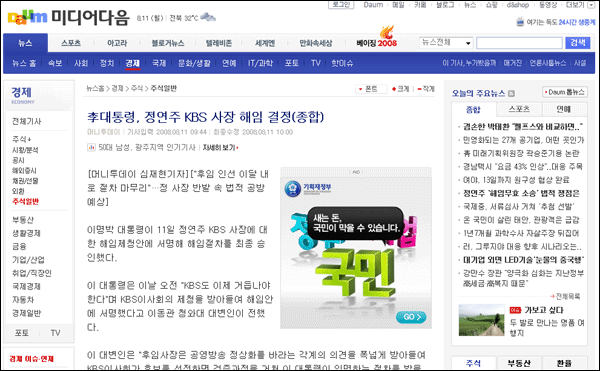Open the 텔레비존 main tab

[x=219, y=43]
